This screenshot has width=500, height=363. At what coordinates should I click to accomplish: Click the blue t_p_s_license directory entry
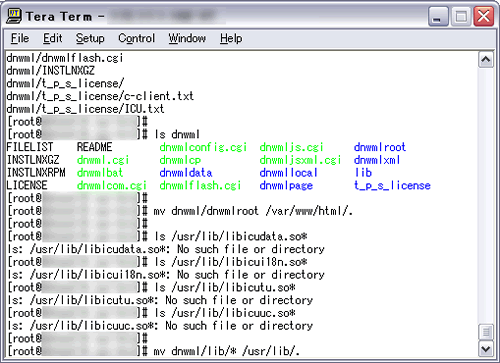392,185
